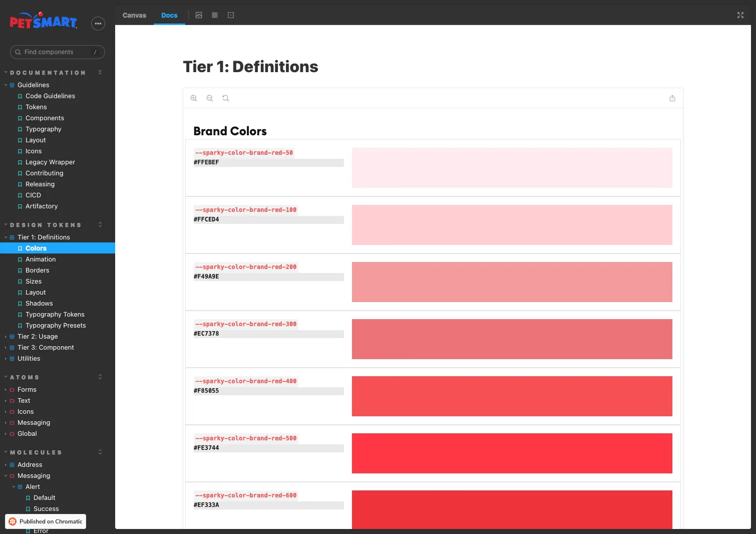The image size is (756, 534).
Task: Click the Molecules section expand arrows
Action: (x=100, y=452)
